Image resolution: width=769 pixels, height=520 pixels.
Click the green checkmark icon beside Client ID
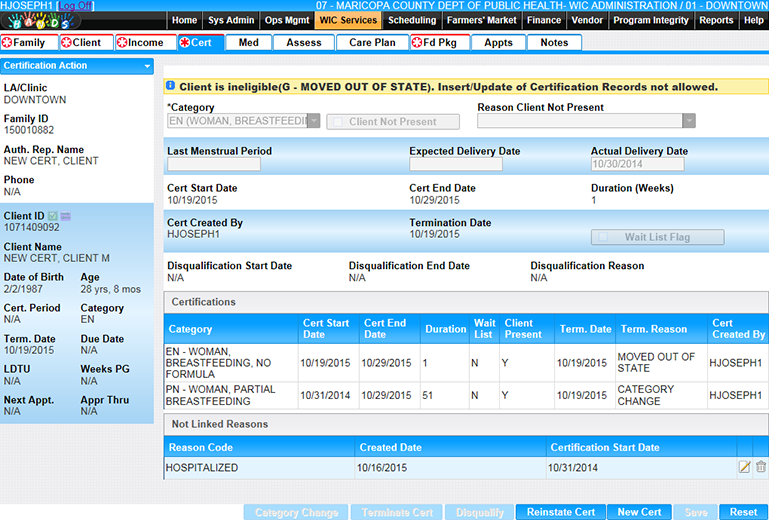(x=53, y=216)
